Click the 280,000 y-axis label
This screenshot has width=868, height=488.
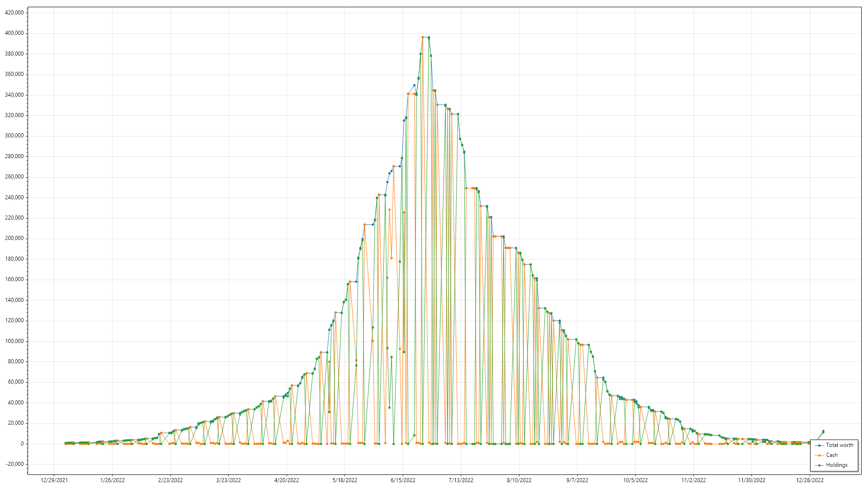[14, 156]
